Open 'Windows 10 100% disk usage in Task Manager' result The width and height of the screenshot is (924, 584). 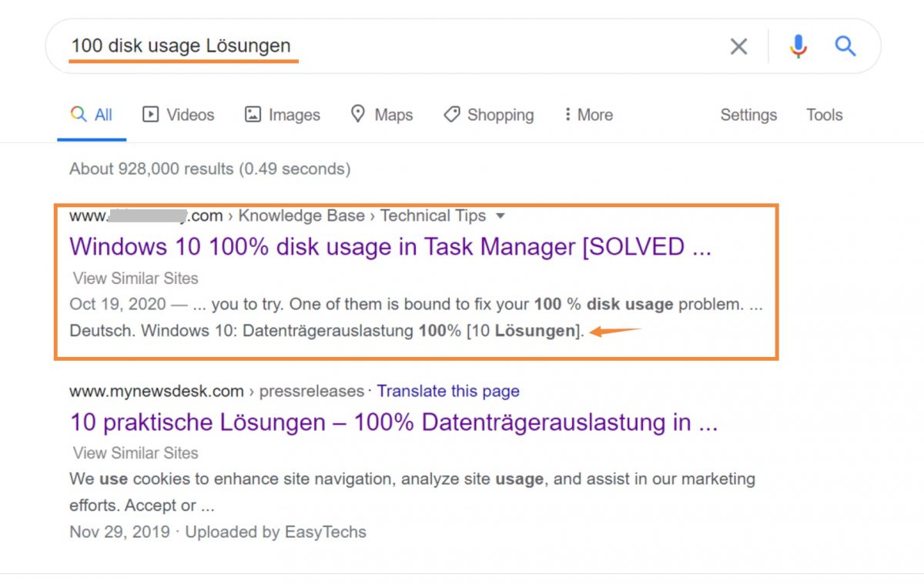pyautogui.click(x=390, y=247)
